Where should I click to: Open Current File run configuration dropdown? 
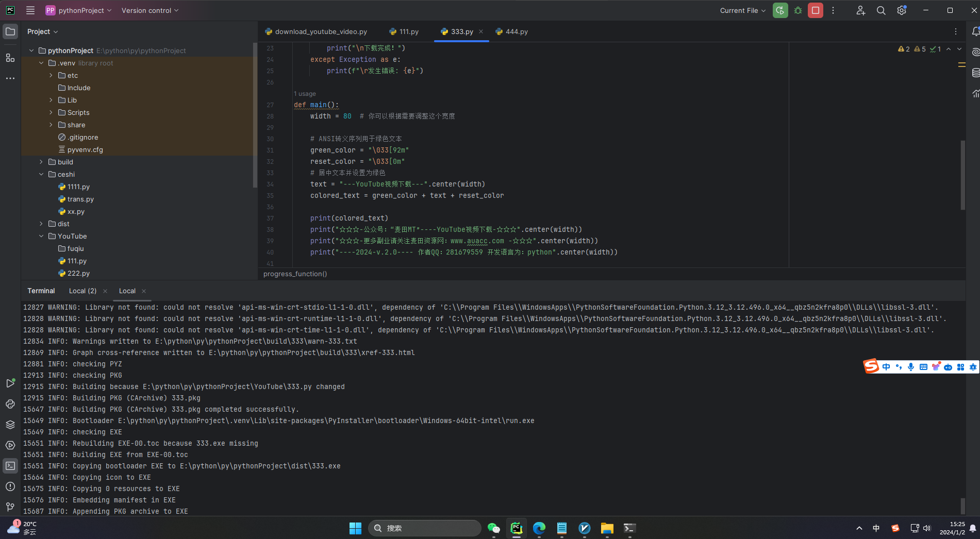coord(743,10)
